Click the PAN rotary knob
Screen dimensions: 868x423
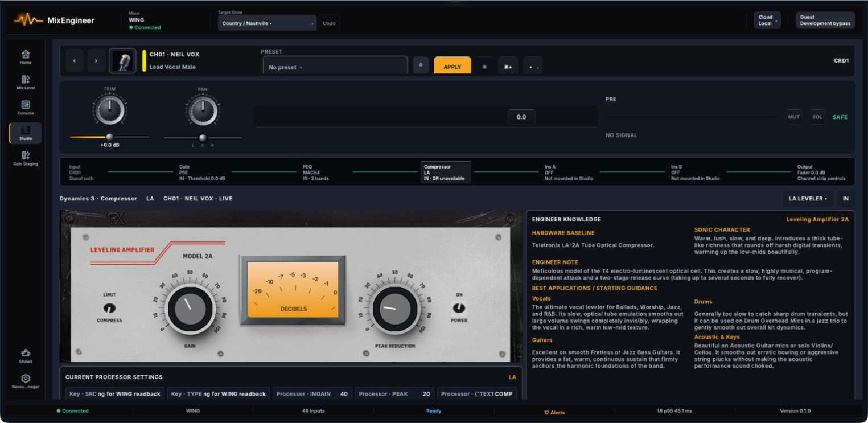coord(203,110)
